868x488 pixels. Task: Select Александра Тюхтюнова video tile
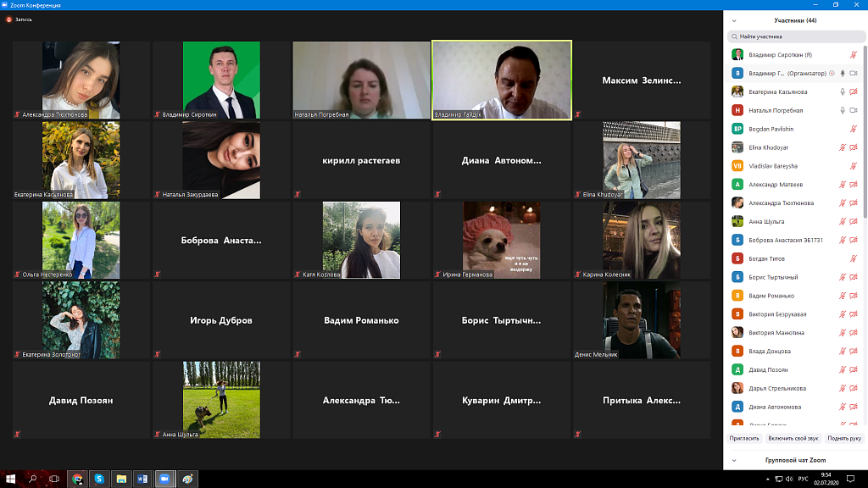(81, 80)
